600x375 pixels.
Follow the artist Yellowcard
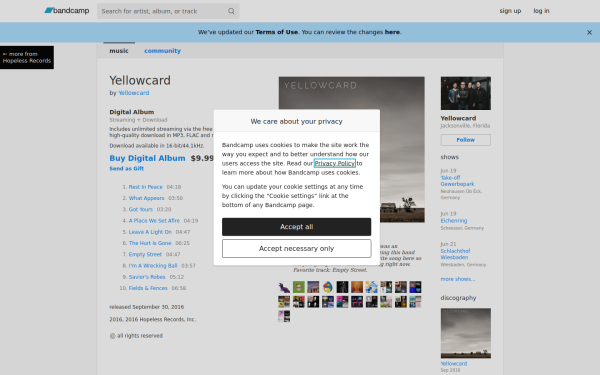click(x=466, y=140)
